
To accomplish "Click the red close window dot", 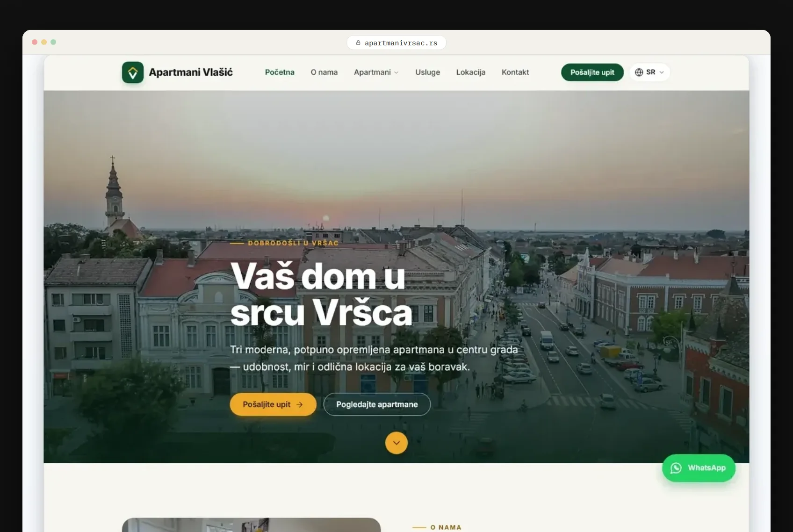I will [35, 42].
